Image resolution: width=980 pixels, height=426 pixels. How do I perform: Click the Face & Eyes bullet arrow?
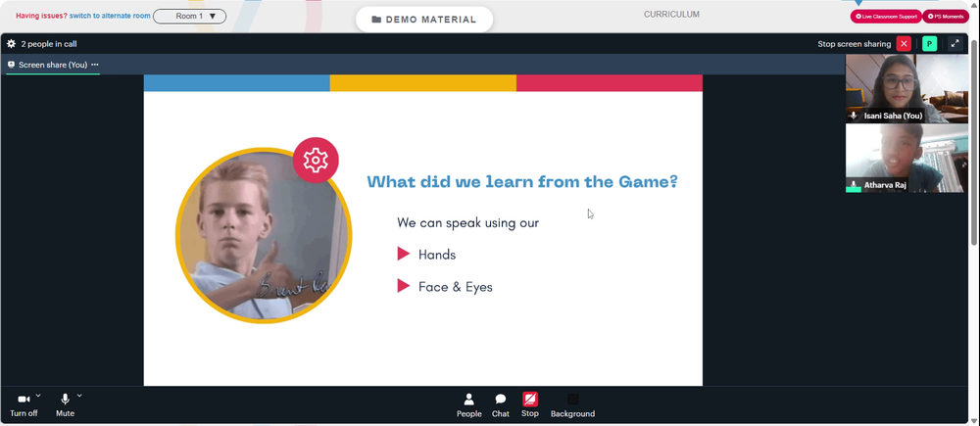[404, 286]
